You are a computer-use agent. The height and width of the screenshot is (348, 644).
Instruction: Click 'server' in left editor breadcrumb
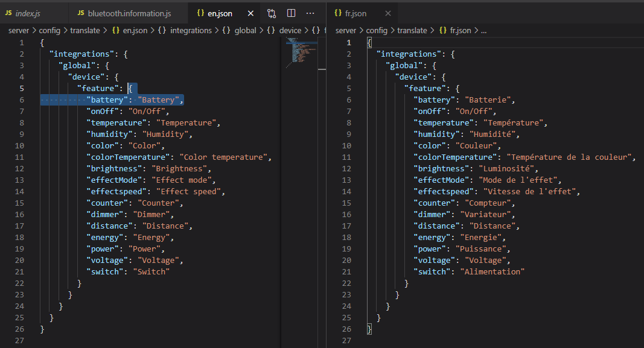[19, 30]
